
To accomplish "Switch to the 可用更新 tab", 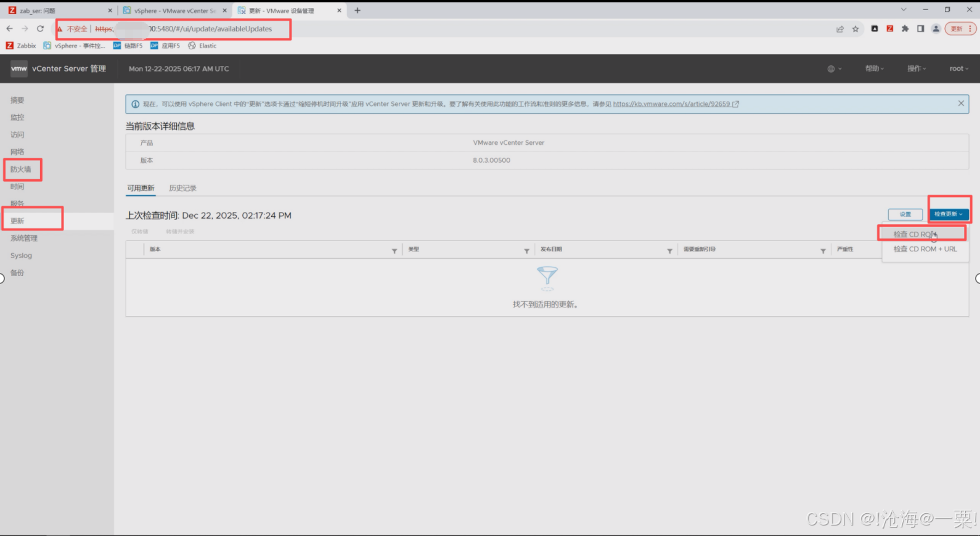I will (141, 188).
